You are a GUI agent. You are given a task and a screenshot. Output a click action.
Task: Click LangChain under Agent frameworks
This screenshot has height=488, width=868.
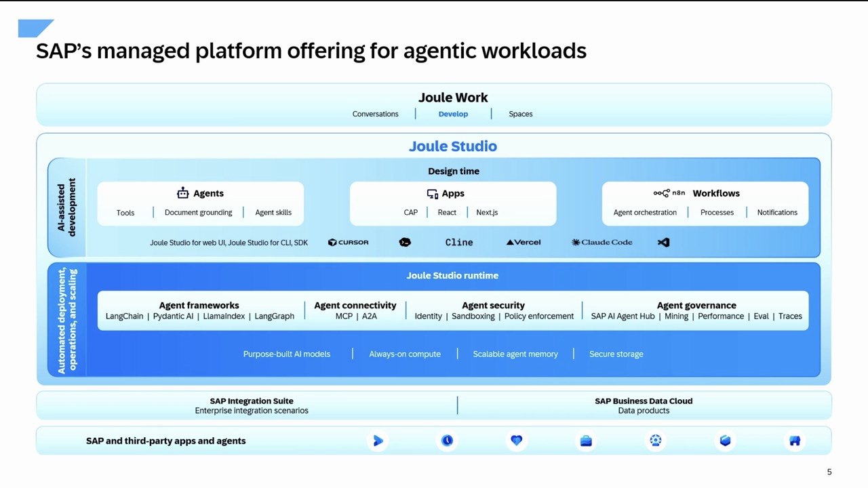pyautogui.click(x=124, y=317)
